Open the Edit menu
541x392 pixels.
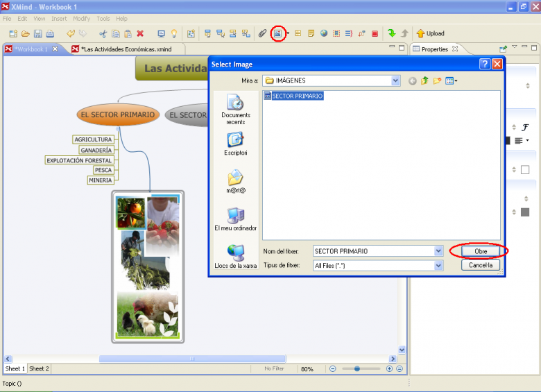[x=22, y=19]
